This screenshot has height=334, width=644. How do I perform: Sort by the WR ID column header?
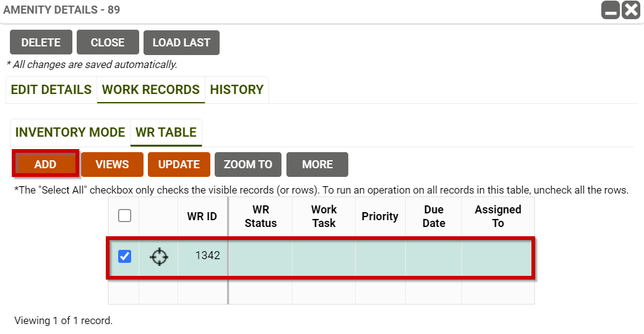click(x=202, y=216)
